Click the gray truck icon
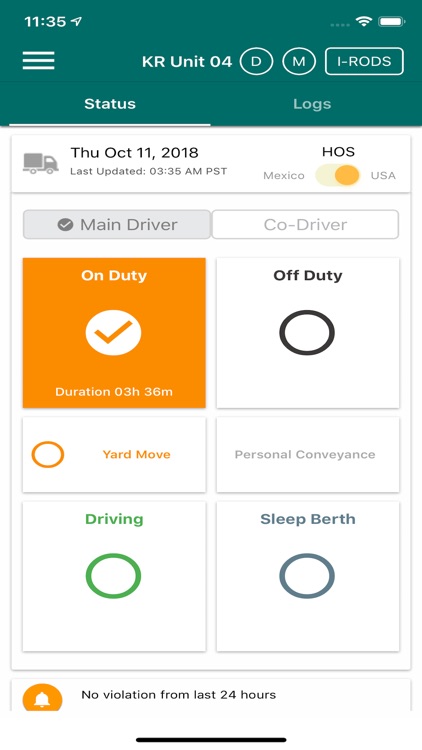The height and width of the screenshot is (750, 422). click(x=41, y=164)
